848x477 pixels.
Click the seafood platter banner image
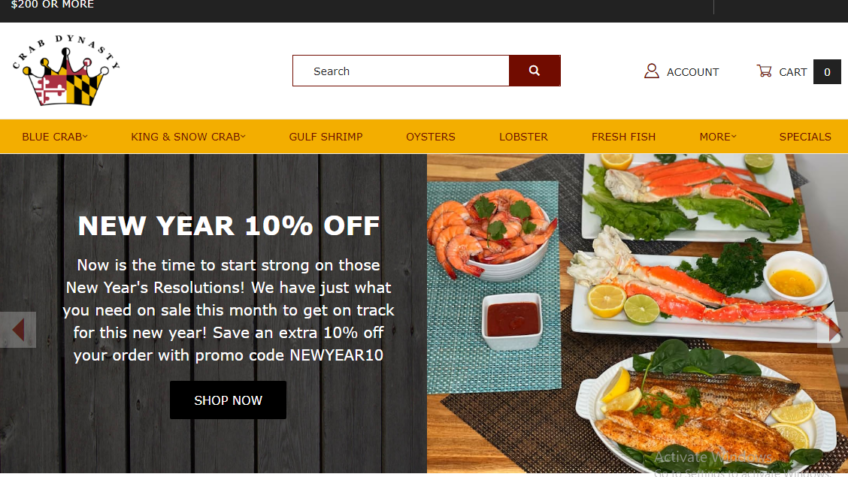pyautogui.click(x=637, y=314)
